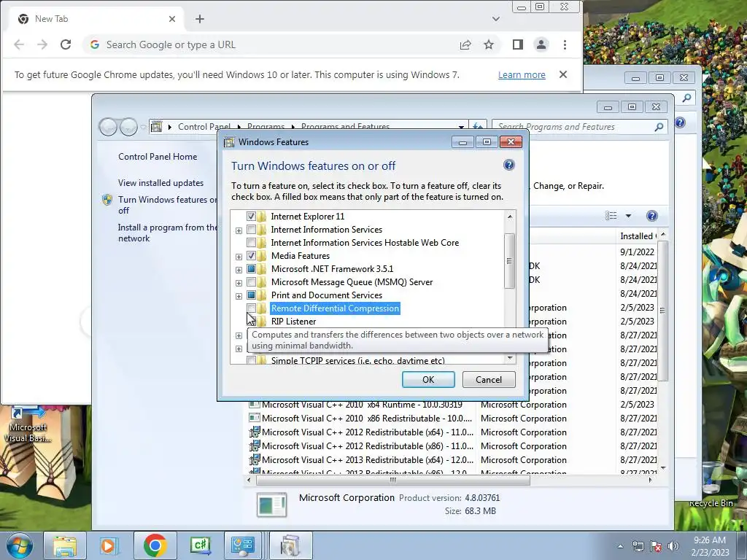Open Windows Explorer from taskbar

tap(64, 545)
